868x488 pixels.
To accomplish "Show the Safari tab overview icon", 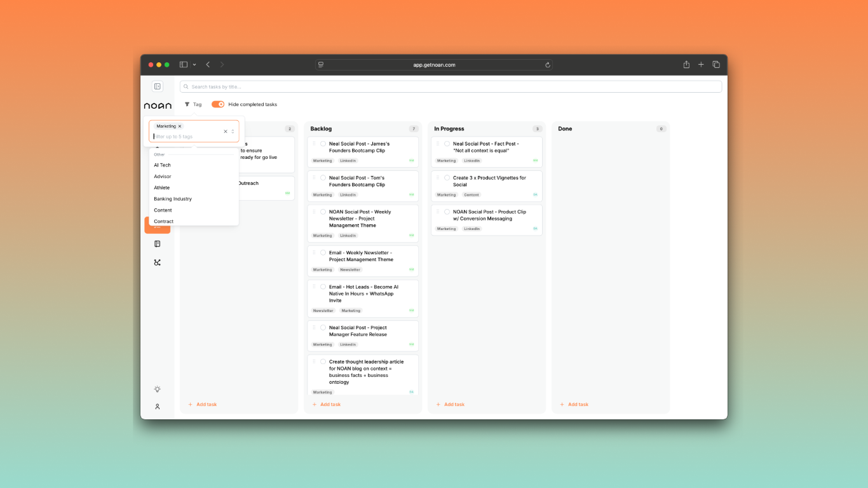I will (716, 64).
